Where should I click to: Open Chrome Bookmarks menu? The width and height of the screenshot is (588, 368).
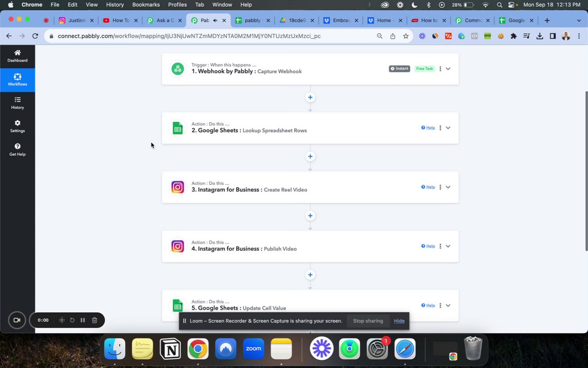click(x=146, y=5)
